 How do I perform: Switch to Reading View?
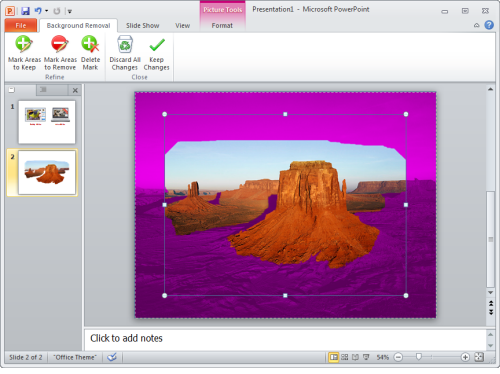355,357
